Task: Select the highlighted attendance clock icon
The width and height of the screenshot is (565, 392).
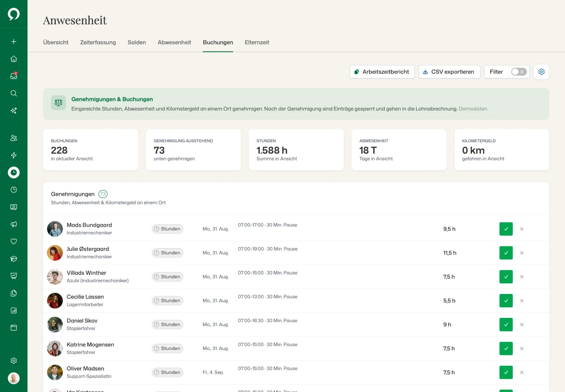Action: [x=14, y=173]
